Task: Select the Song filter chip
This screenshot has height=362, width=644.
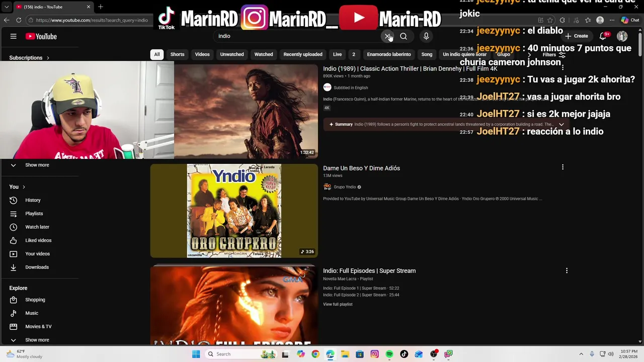Action: [427, 54]
